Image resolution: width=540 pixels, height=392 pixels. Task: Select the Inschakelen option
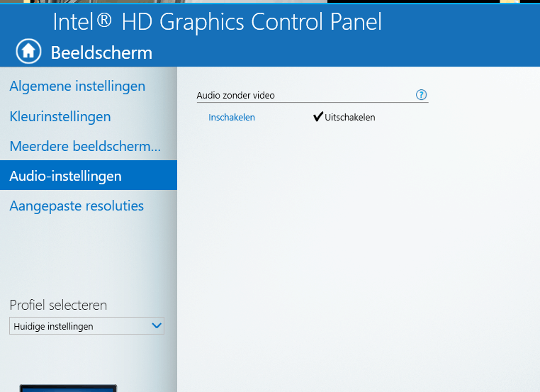tap(232, 118)
